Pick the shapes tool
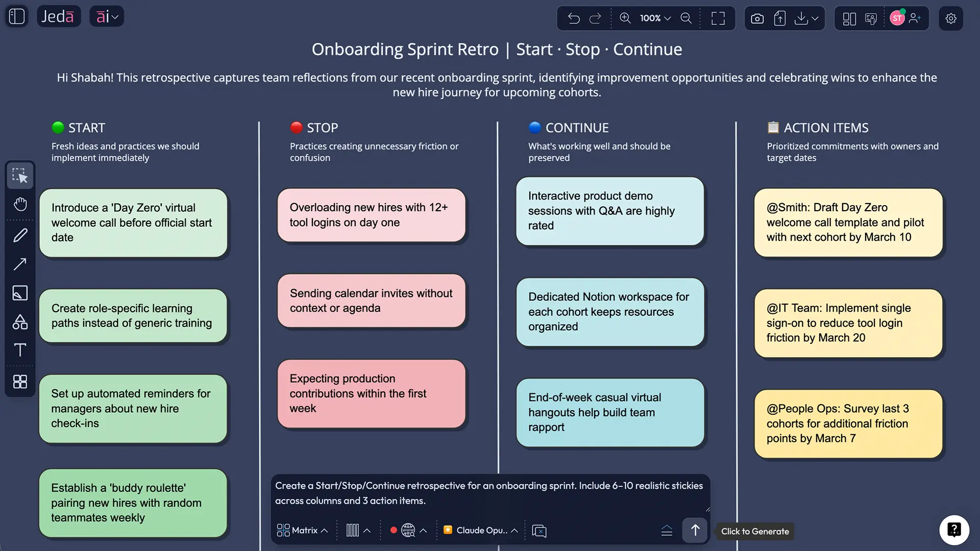Screen dimensions: 980x551 click(x=20, y=322)
